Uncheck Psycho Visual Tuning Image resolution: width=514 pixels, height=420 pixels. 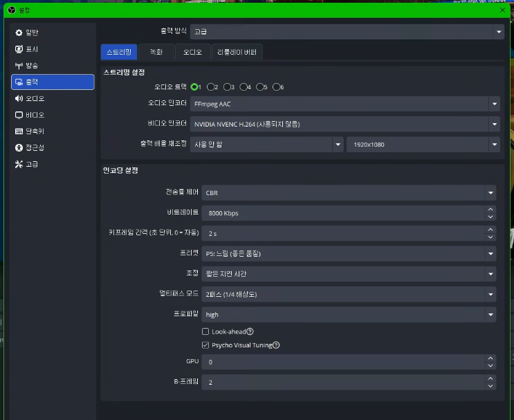point(205,345)
